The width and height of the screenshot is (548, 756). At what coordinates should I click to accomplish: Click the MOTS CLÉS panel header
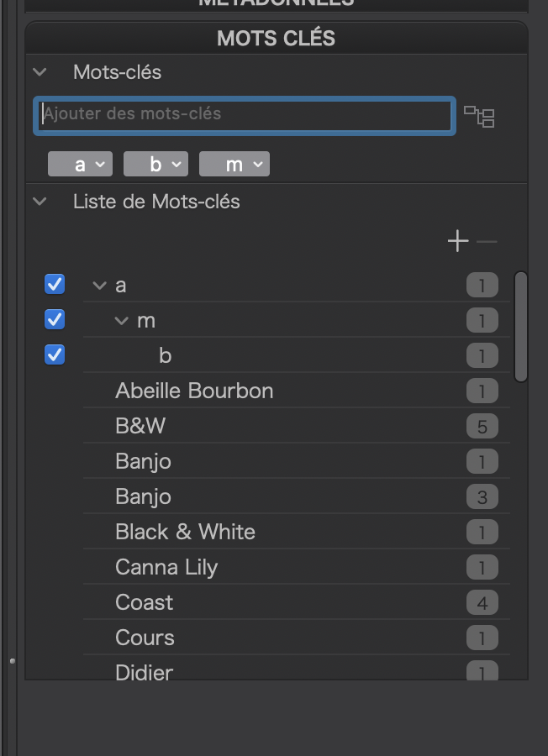tap(276, 38)
